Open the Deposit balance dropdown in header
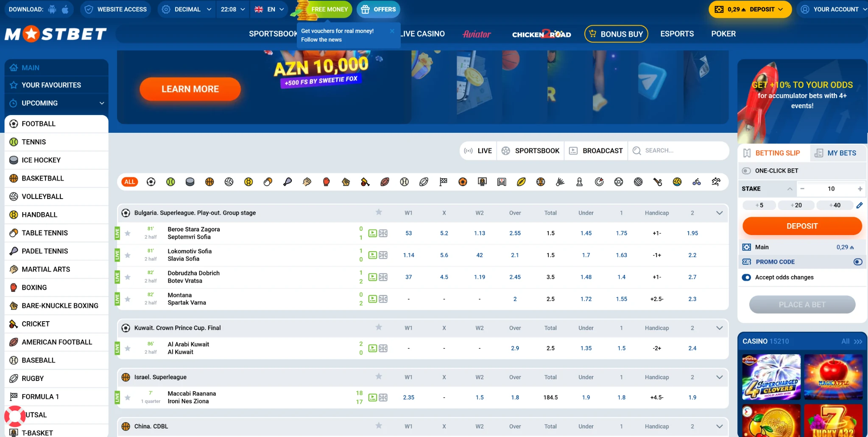868x437 pixels. point(750,9)
